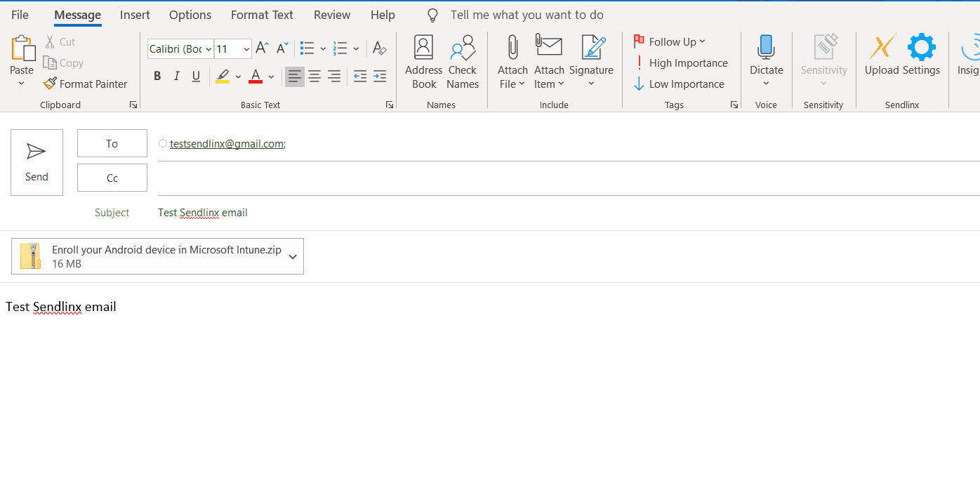Switch to the Insert tab

tap(135, 15)
